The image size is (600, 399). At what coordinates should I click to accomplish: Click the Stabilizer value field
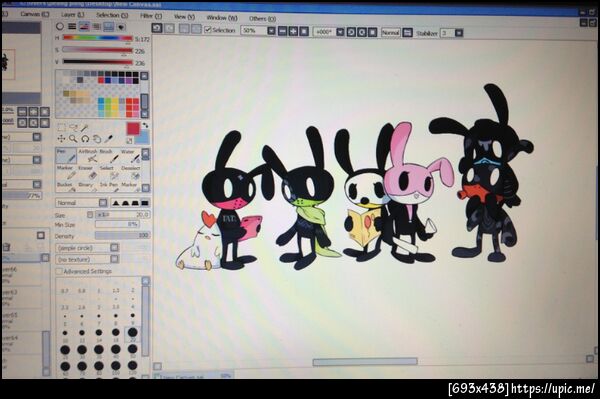[x=447, y=33]
